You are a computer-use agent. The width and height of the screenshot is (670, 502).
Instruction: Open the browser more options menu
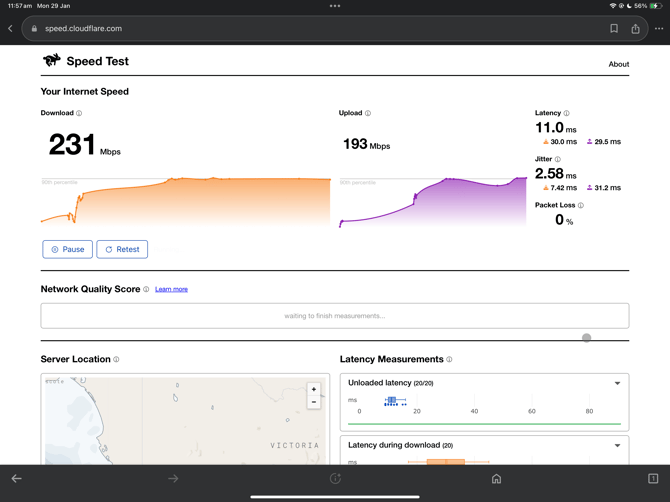coord(658,29)
